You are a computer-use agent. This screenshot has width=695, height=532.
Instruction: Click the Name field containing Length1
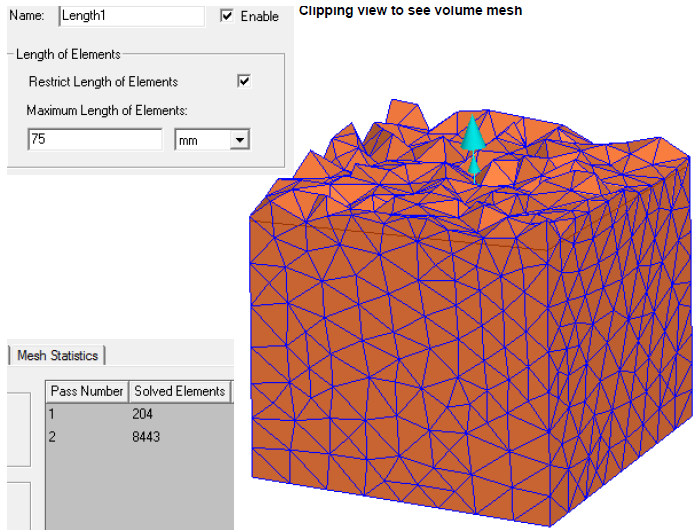[132, 16]
